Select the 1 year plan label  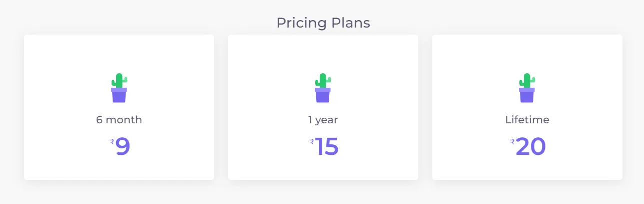click(323, 120)
